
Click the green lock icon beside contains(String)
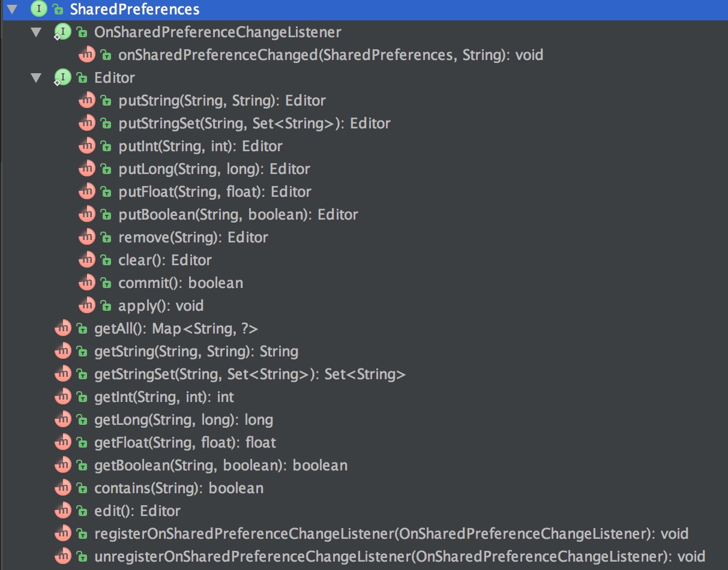(82, 488)
